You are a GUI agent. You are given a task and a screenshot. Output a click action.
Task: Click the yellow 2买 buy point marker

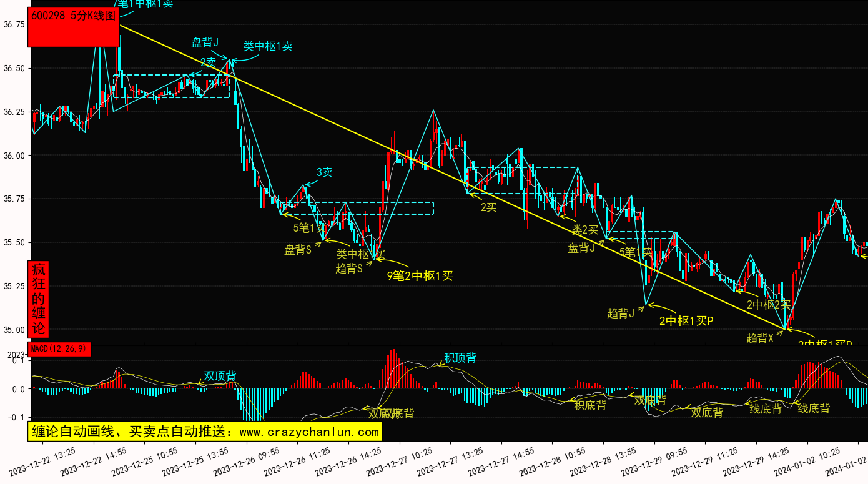pos(488,207)
